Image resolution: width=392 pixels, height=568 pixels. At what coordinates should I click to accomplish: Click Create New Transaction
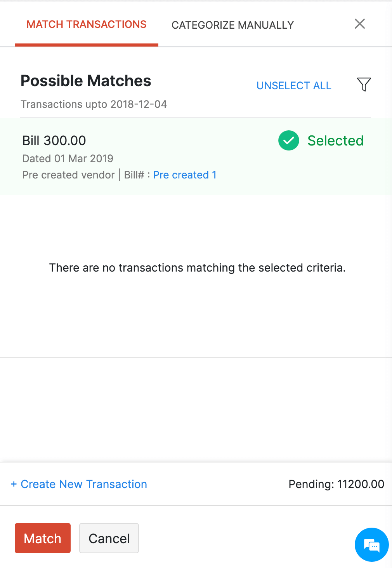pos(84,484)
